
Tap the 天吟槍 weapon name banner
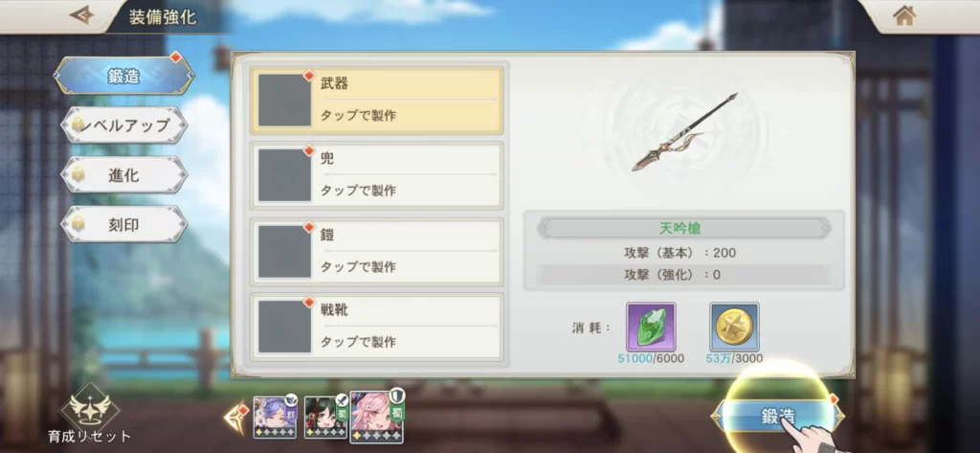pyautogui.click(x=684, y=228)
